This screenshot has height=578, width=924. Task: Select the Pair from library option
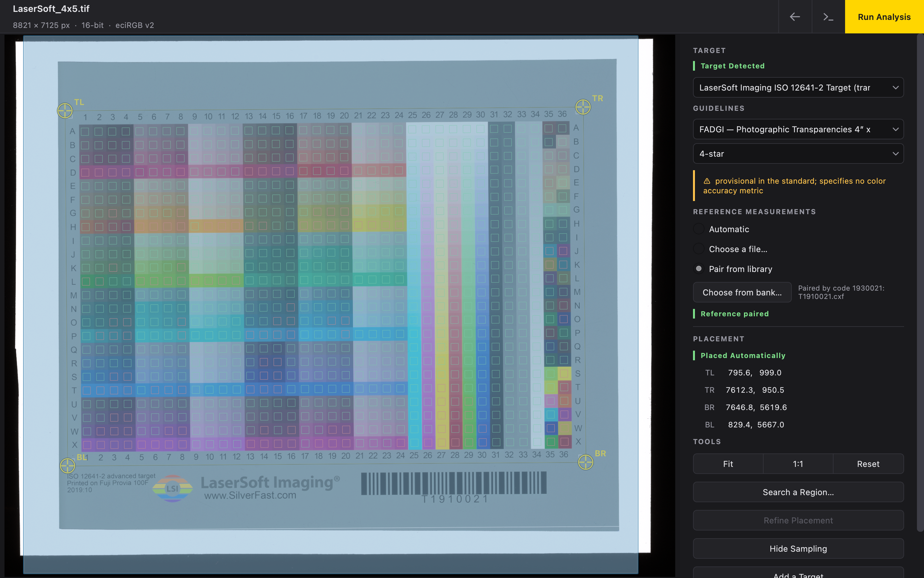698,269
